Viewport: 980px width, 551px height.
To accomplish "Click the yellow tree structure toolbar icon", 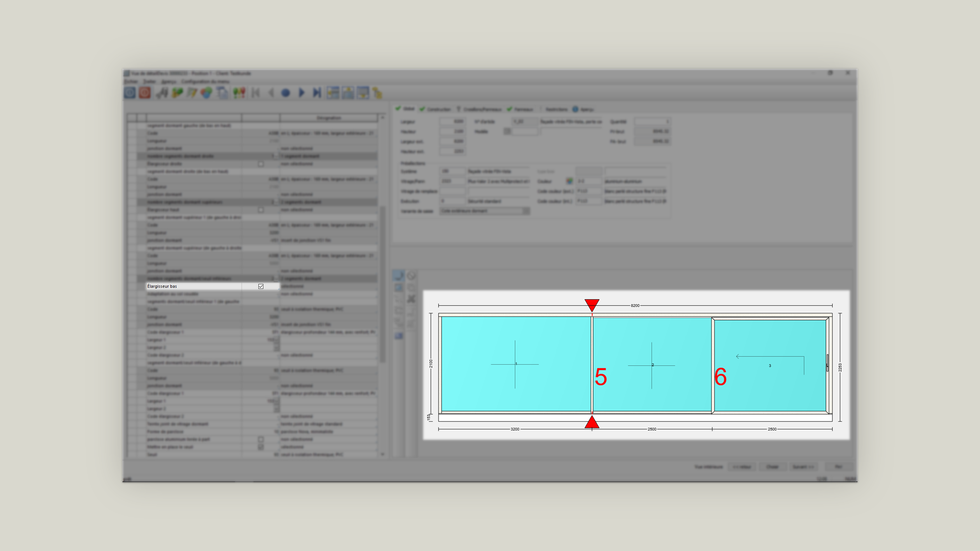I will click(x=377, y=93).
